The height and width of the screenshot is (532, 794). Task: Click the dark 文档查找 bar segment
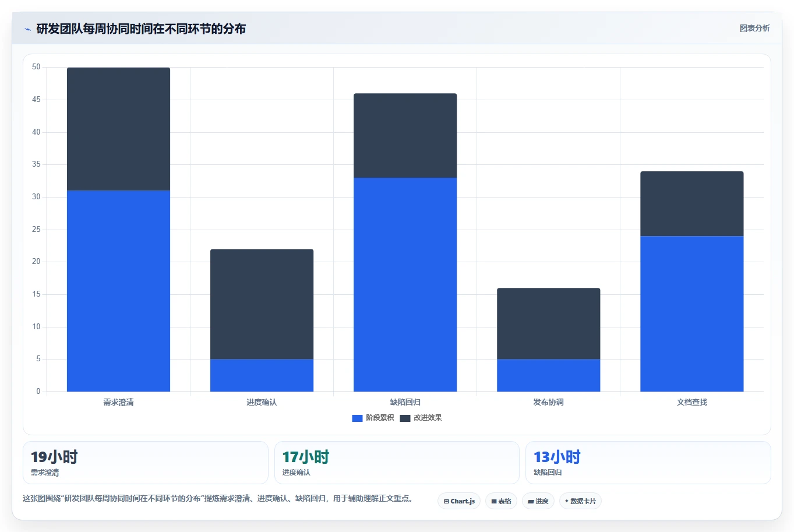point(691,203)
